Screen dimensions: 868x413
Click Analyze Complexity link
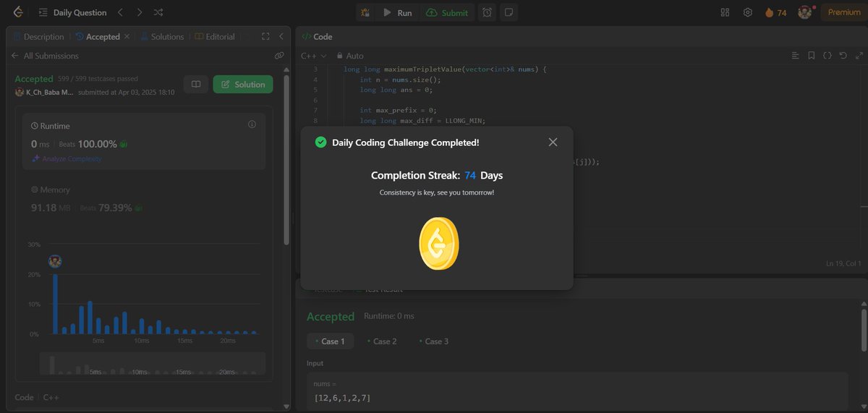[x=67, y=158]
